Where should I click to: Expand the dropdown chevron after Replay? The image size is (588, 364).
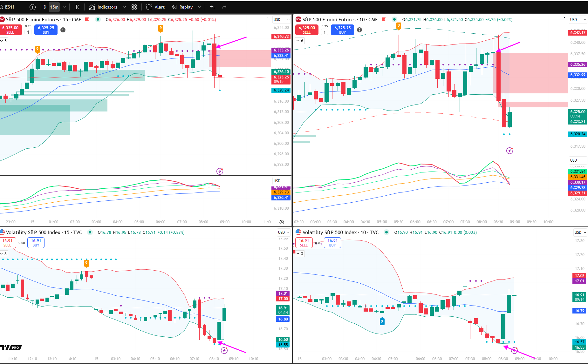pos(200,7)
